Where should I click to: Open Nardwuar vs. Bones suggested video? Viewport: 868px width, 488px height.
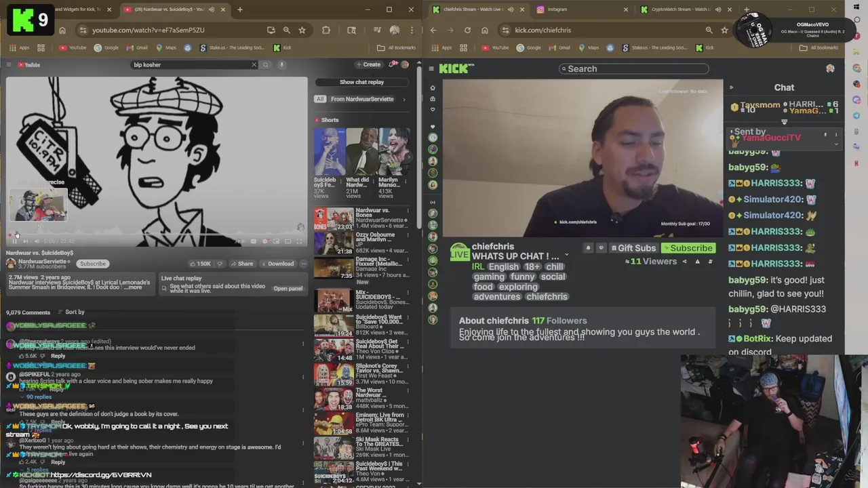361,218
